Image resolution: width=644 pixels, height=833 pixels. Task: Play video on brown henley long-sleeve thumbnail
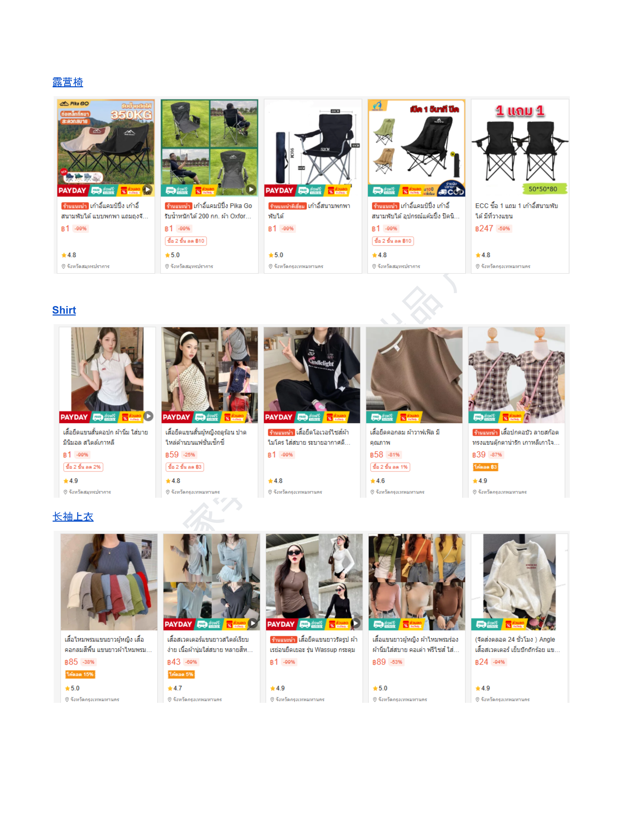(x=356, y=623)
